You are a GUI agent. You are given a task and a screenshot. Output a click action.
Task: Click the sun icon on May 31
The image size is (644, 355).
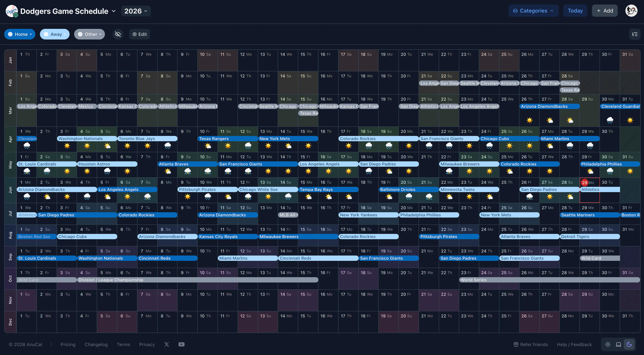pos(630,171)
